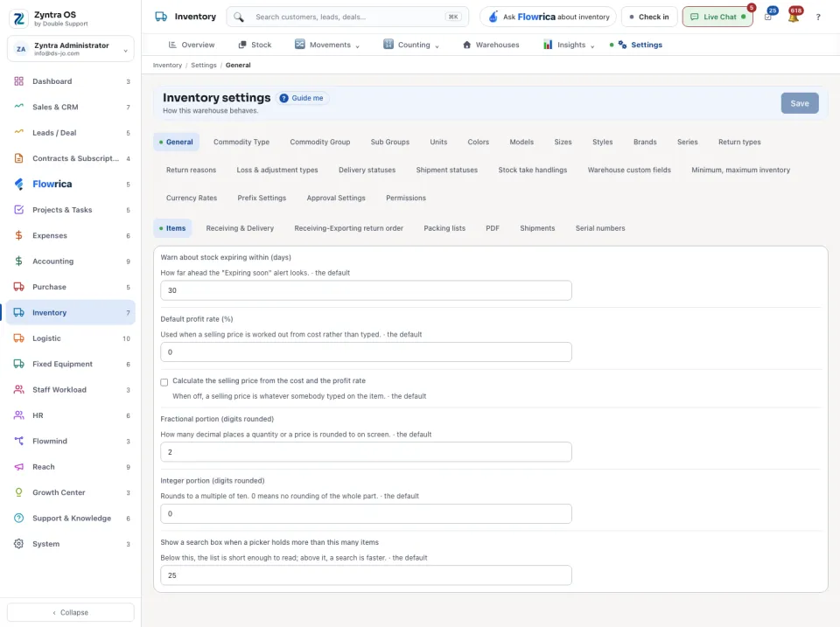This screenshot has height=627, width=840.
Task: Open Live Chat
Action: click(717, 17)
